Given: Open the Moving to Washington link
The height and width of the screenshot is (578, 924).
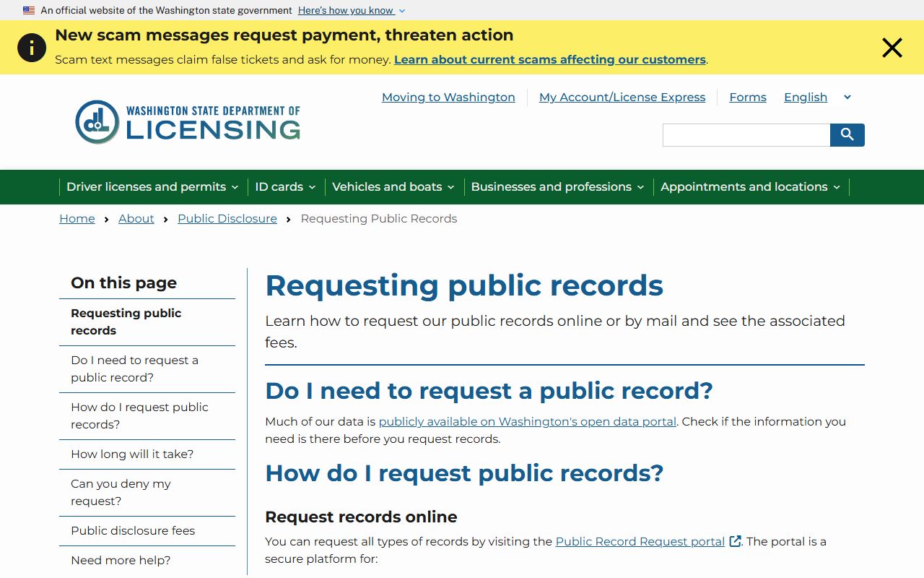Looking at the screenshot, I should coord(448,98).
